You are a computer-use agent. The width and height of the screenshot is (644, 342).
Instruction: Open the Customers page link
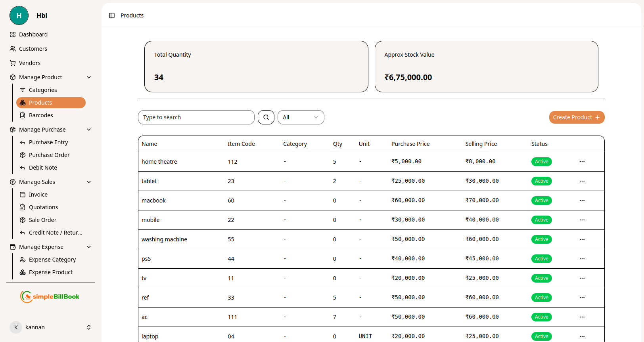(33, 49)
